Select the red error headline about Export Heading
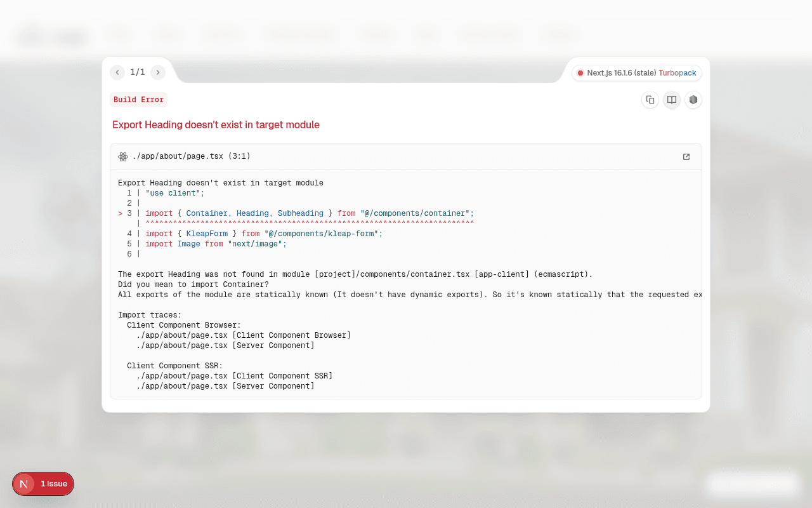Viewport: 812px width, 508px height. click(x=216, y=125)
